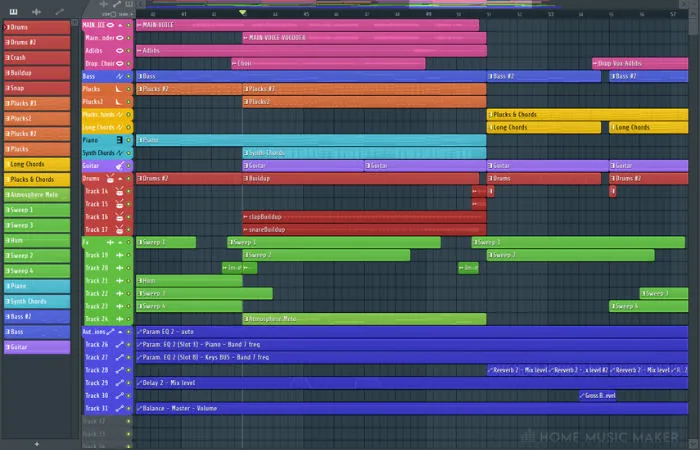Mute the Piano track
Viewport: 700px width, 450px height.
[x=129, y=140]
